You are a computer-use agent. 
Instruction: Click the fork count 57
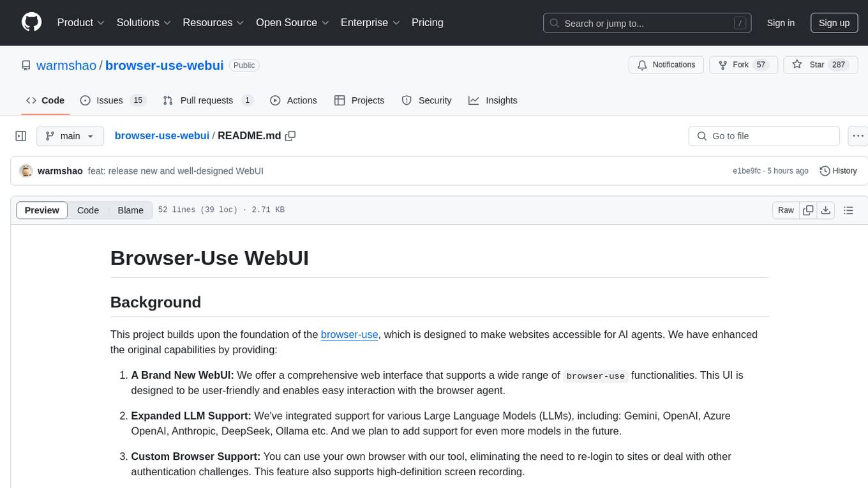coord(761,65)
